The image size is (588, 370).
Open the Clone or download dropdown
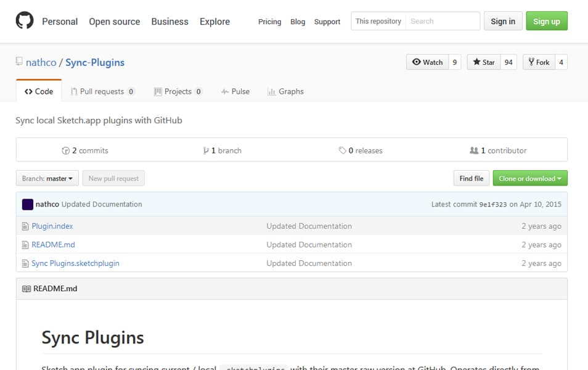coord(529,178)
